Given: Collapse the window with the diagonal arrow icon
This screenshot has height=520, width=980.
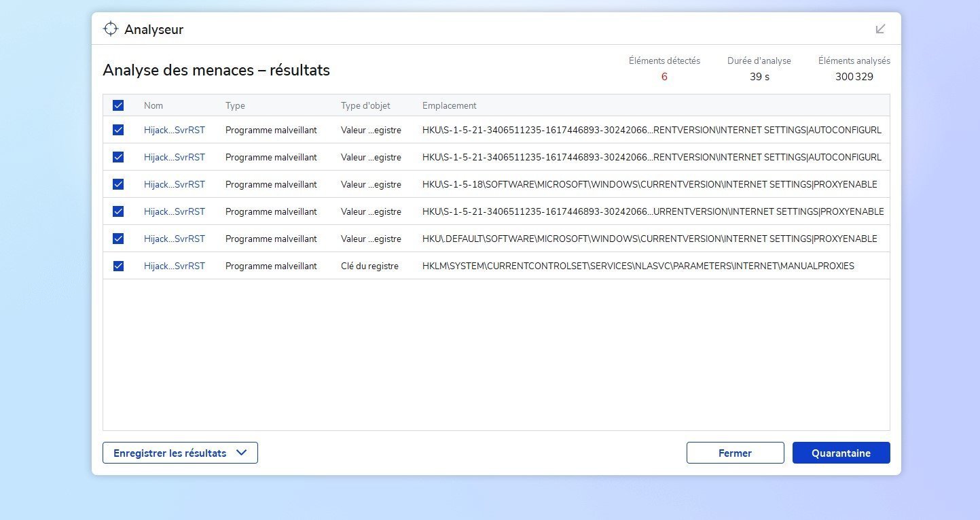Looking at the screenshot, I should [x=880, y=29].
